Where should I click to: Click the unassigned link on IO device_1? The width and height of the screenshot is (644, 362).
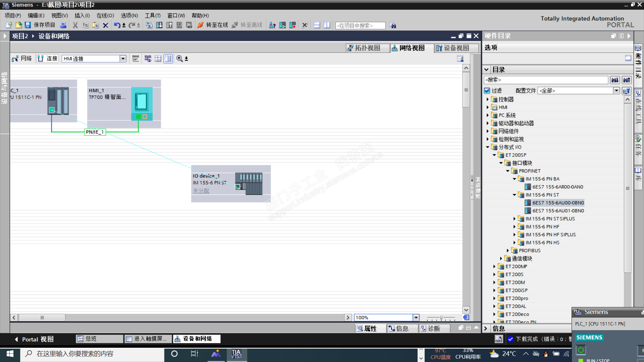(x=201, y=191)
